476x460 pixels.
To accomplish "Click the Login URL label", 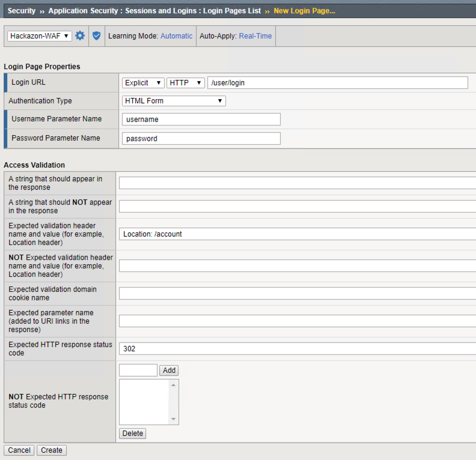I will [x=28, y=82].
